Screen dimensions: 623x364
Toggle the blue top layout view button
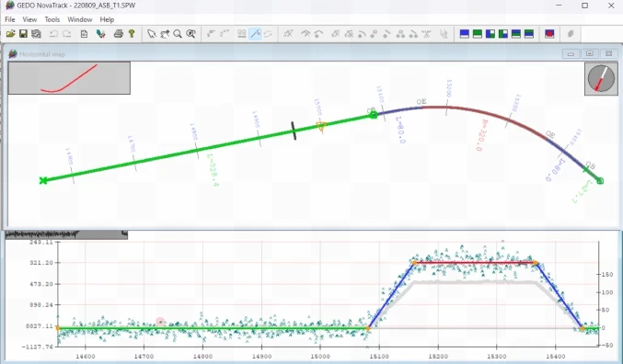click(464, 34)
